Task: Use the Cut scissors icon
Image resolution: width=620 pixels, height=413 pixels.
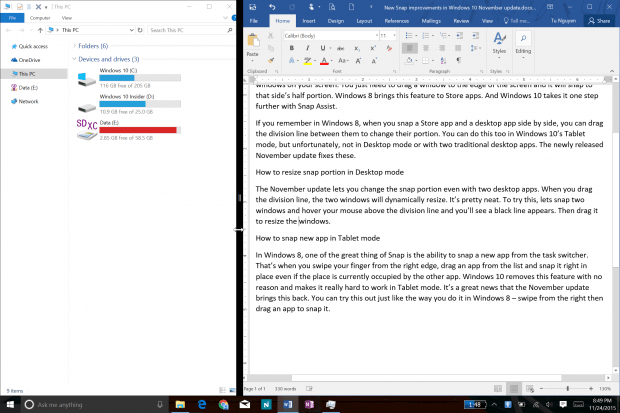Action: [x=271, y=36]
